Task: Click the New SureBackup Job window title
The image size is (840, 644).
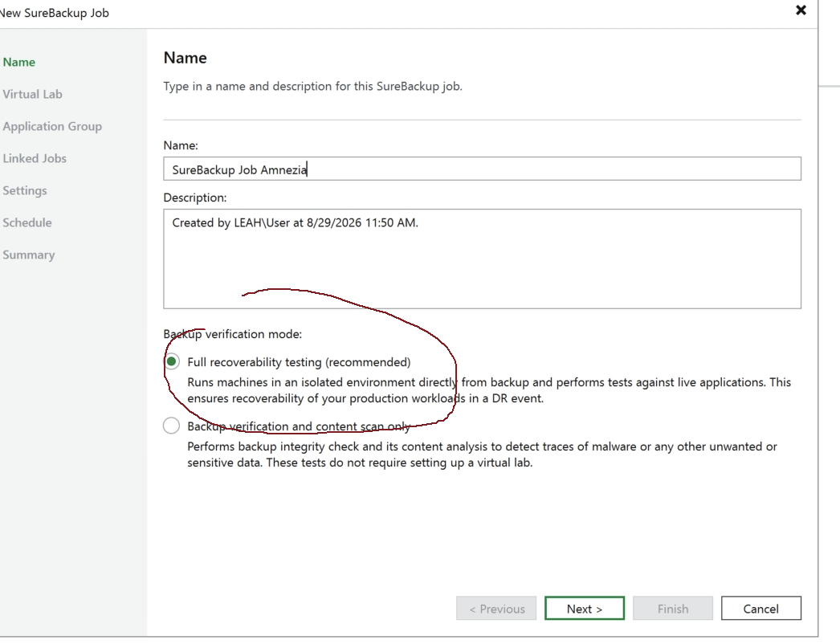Action: pyautogui.click(x=54, y=13)
